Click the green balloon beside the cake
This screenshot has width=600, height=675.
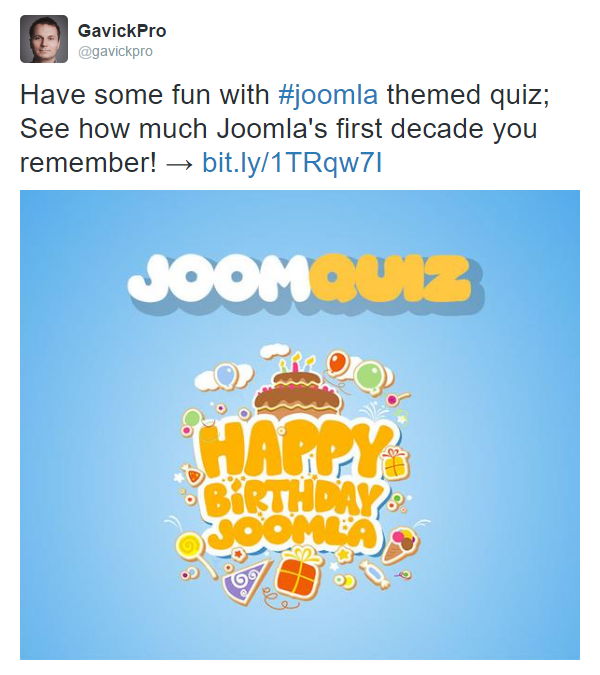[x=368, y=376]
